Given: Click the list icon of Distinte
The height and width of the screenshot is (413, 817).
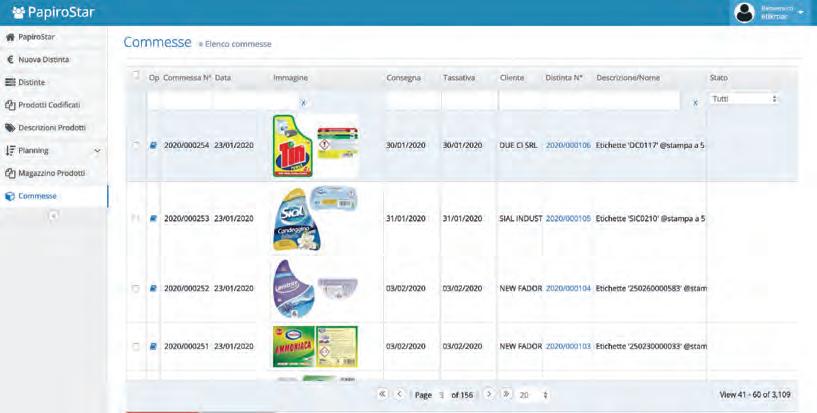Looking at the screenshot, I should tap(10, 82).
